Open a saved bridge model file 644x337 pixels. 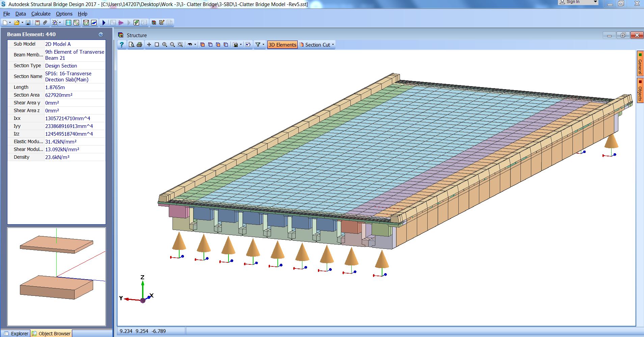[16, 23]
